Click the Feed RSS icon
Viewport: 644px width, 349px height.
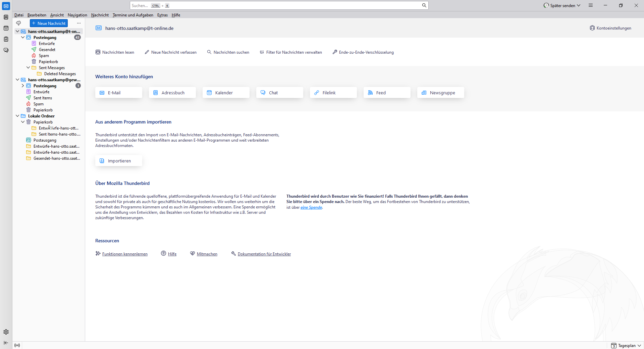(x=370, y=93)
